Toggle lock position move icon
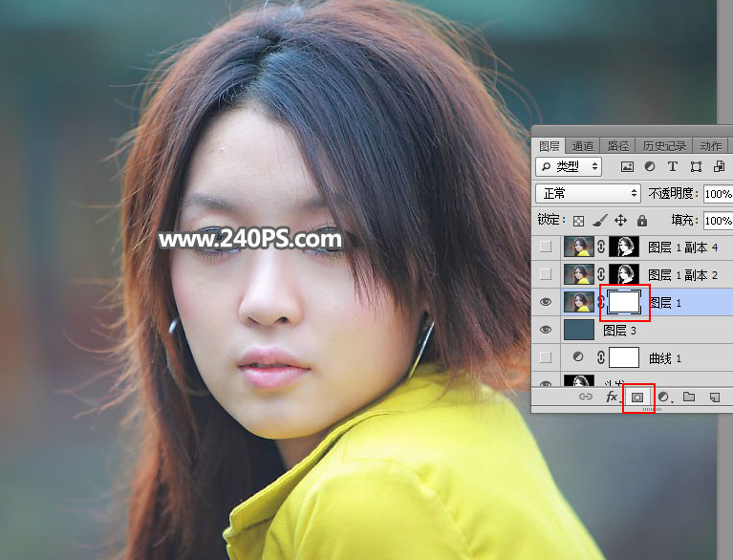Viewport: 733px width, 560px height. tap(620, 220)
